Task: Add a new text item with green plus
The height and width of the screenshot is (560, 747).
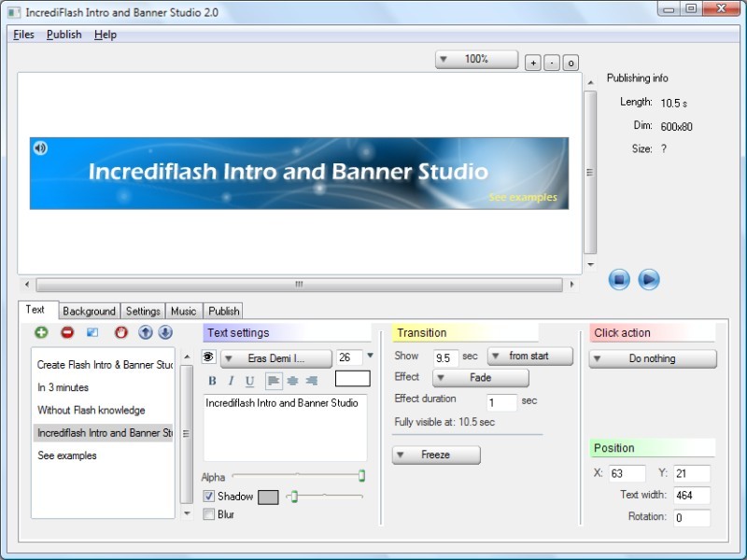Action: click(x=41, y=332)
